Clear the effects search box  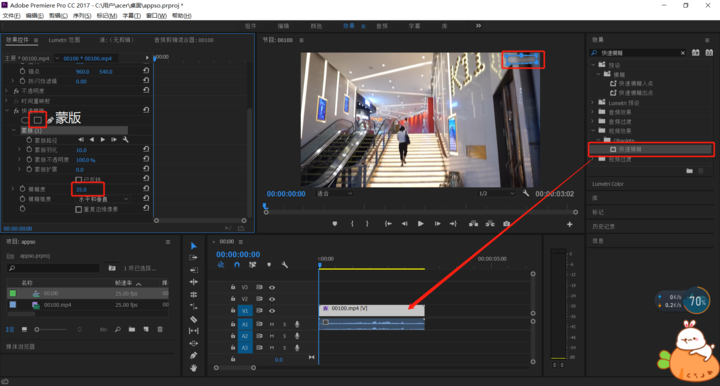click(x=683, y=53)
